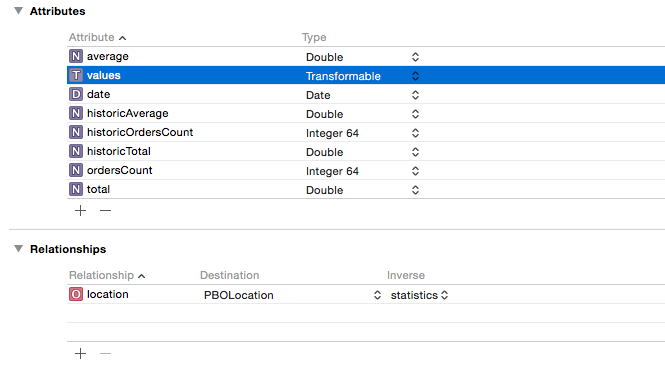The width and height of the screenshot is (665, 365).
Task: Open Integer 64 dropdown for ordersCount
Action: (415, 171)
